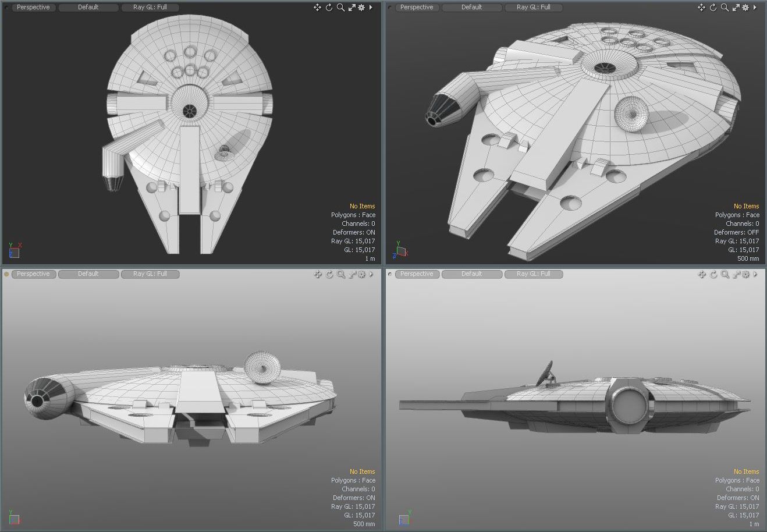
Task: Maximize the bottom-right viewport with the expand icon
Action: click(736, 274)
